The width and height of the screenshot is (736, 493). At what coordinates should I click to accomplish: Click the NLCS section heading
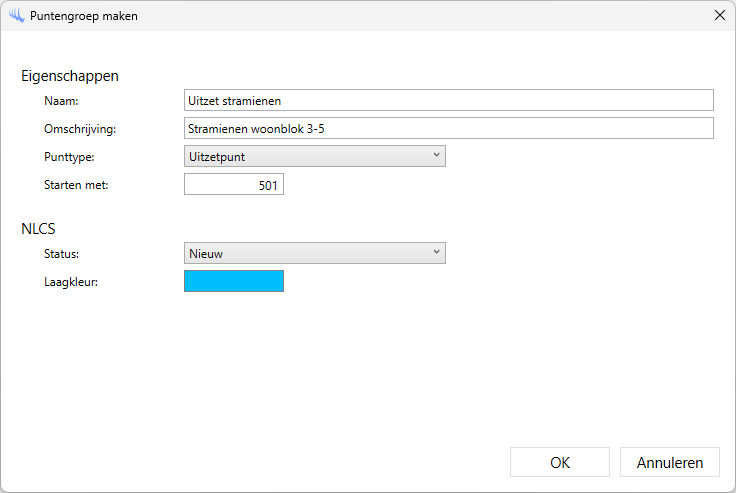pyautogui.click(x=38, y=229)
